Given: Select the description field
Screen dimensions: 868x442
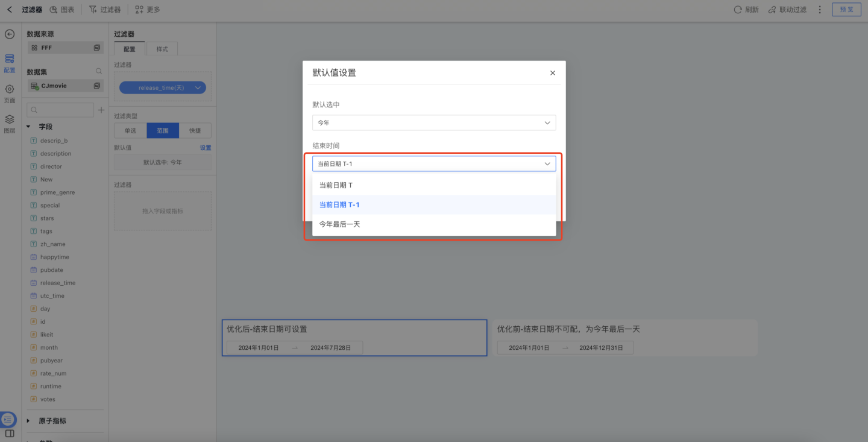Looking at the screenshot, I should click(55, 154).
